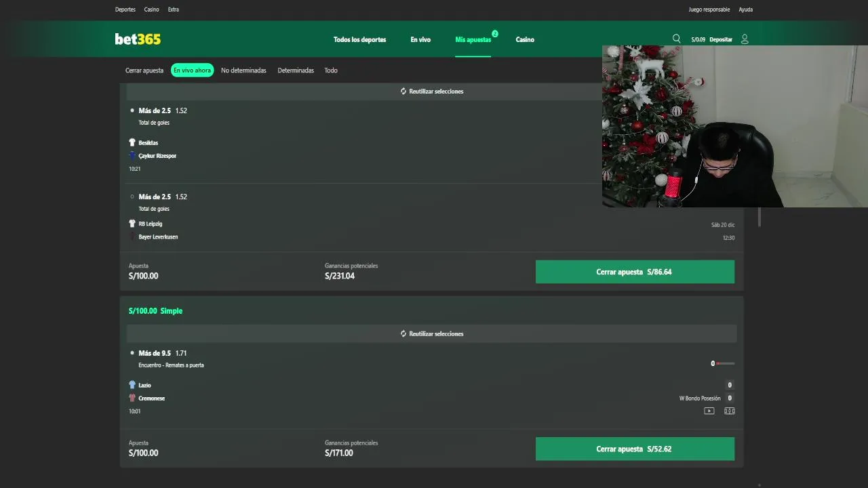Click the Besiktas team shirt icon
Image resolution: width=868 pixels, height=488 pixels.
pyautogui.click(x=132, y=143)
